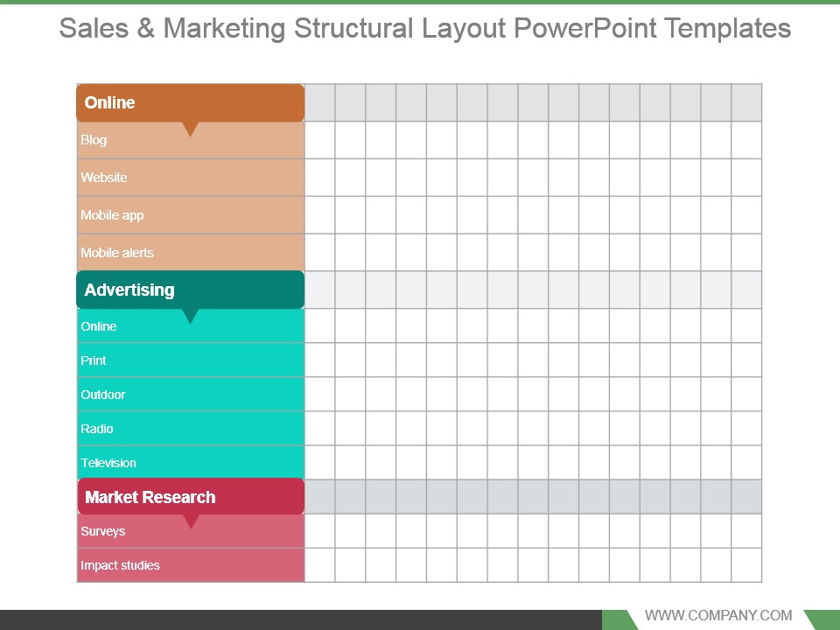
Task: Click the first grid cell in the Television row
Action: tap(320, 462)
